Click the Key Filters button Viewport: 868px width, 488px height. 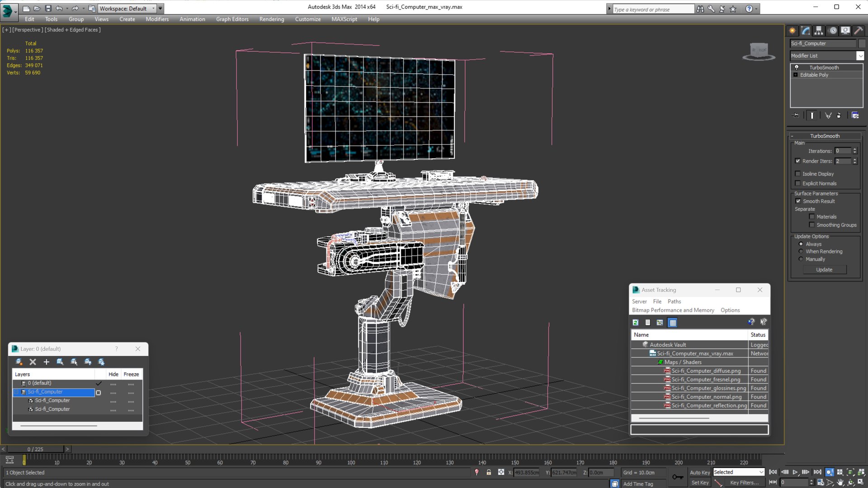[x=744, y=483]
